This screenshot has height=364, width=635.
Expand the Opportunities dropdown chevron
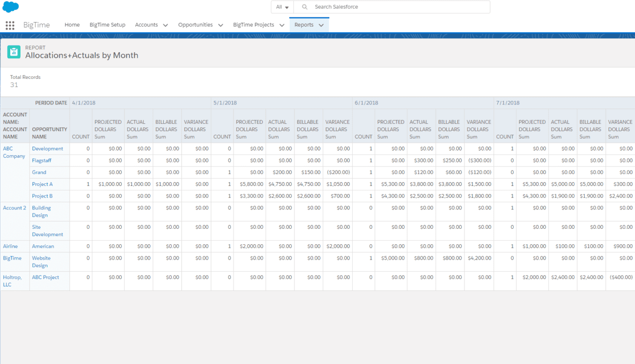220,25
